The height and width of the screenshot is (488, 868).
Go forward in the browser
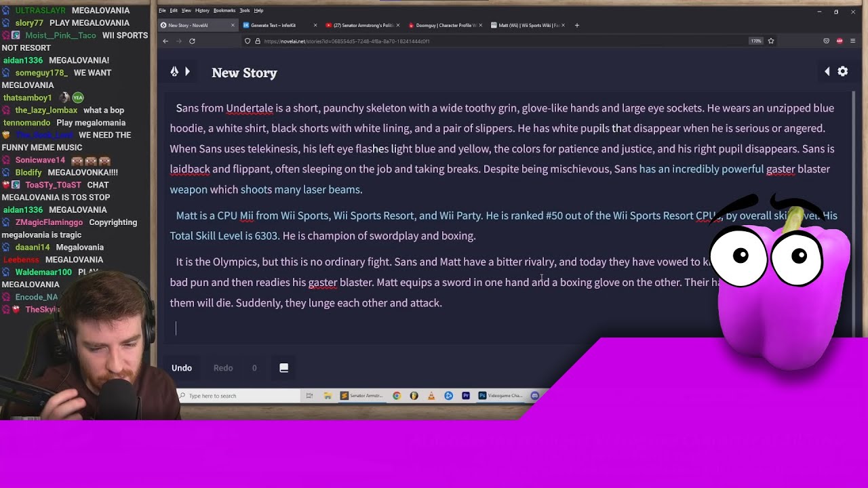(x=179, y=41)
